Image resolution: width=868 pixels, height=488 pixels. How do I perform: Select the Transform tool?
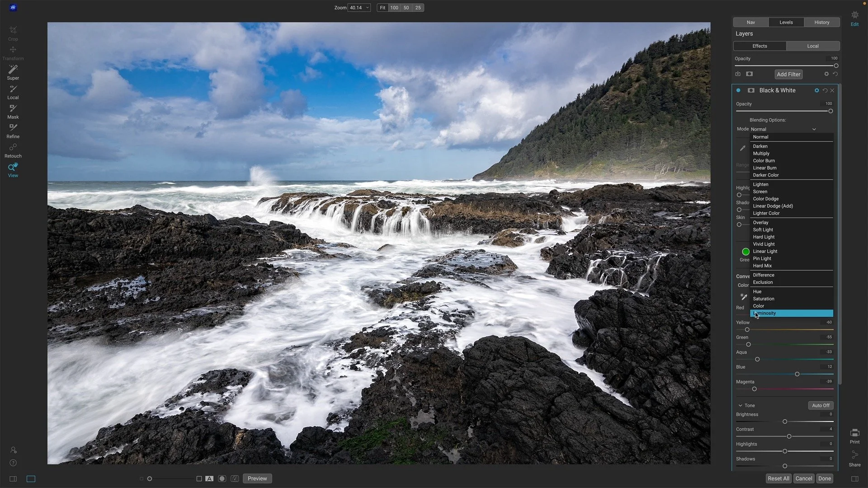coord(13,52)
